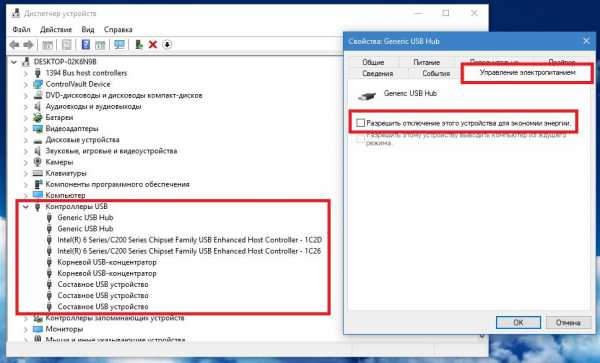
Task: Click the Forward arrow toolbar icon
Action: click(28, 45)
